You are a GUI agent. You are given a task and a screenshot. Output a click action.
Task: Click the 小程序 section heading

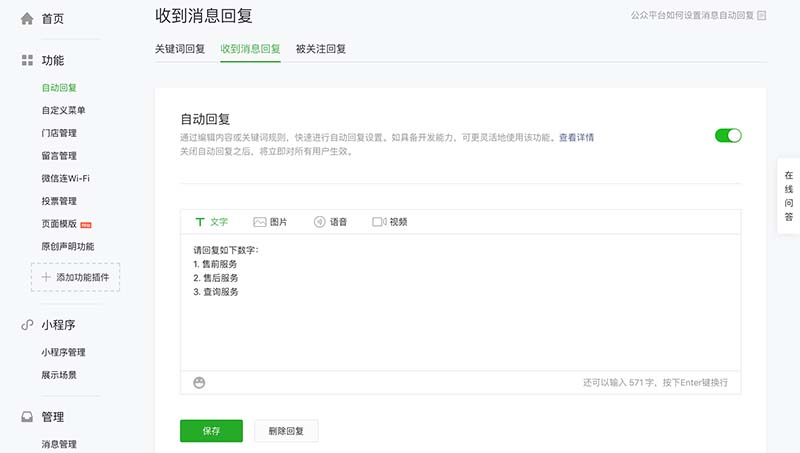(58, 325)
